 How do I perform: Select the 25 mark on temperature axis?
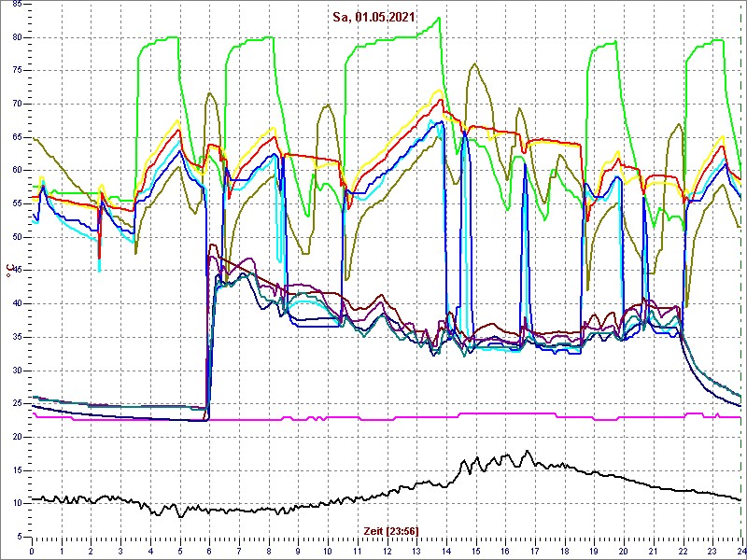pyautogui.click(x=16, y=404)
